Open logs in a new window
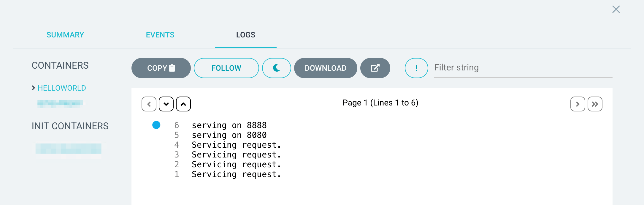 click(375, 68)
